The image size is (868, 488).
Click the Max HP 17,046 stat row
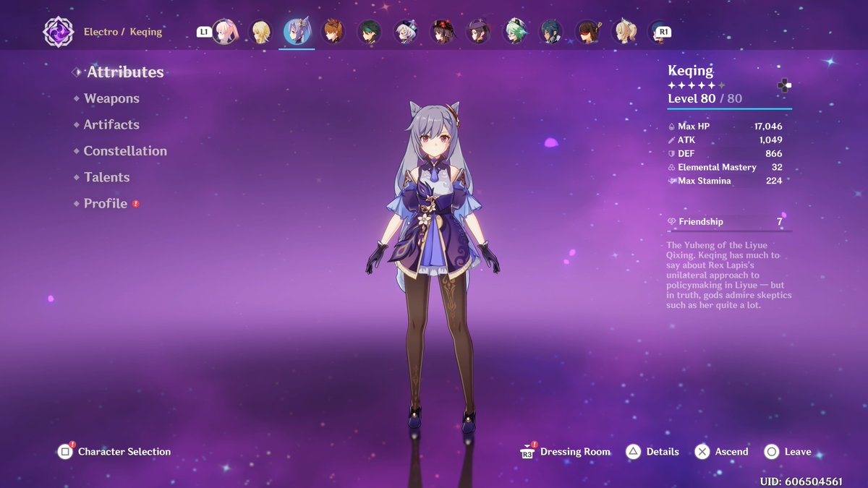tap(726, 127)
